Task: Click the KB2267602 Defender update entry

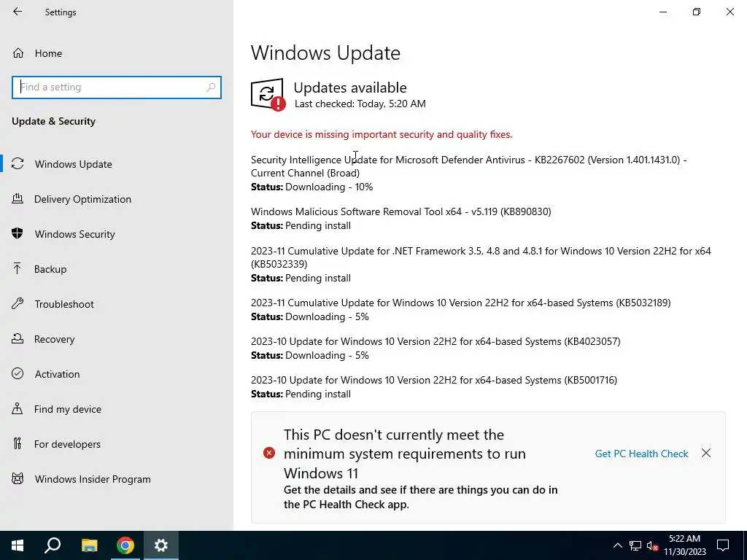Action: click(x=469, y=166)
